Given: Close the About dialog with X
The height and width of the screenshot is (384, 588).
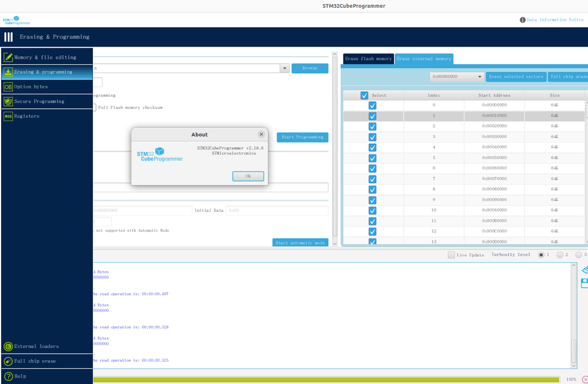Looking at the screenshot, I should (261, 134).
